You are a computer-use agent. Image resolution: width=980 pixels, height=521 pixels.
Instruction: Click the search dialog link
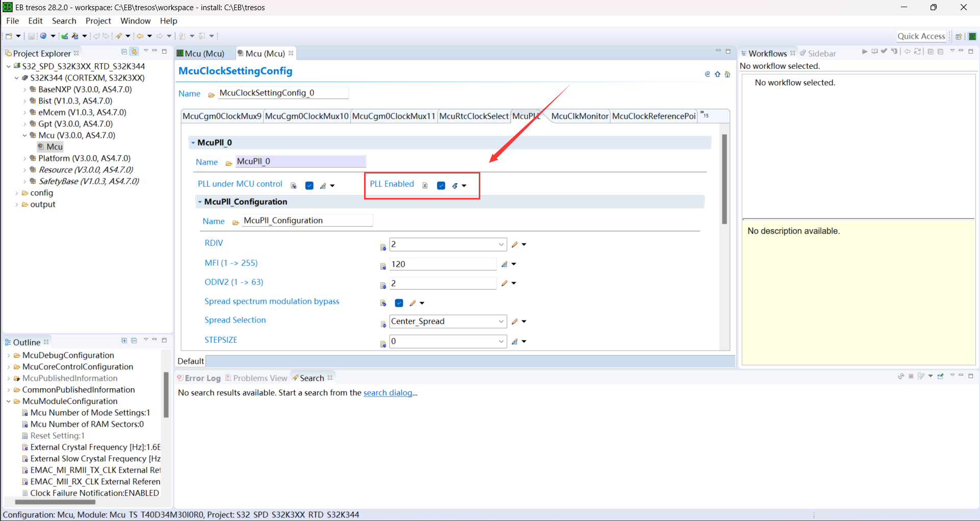point(387,393)
